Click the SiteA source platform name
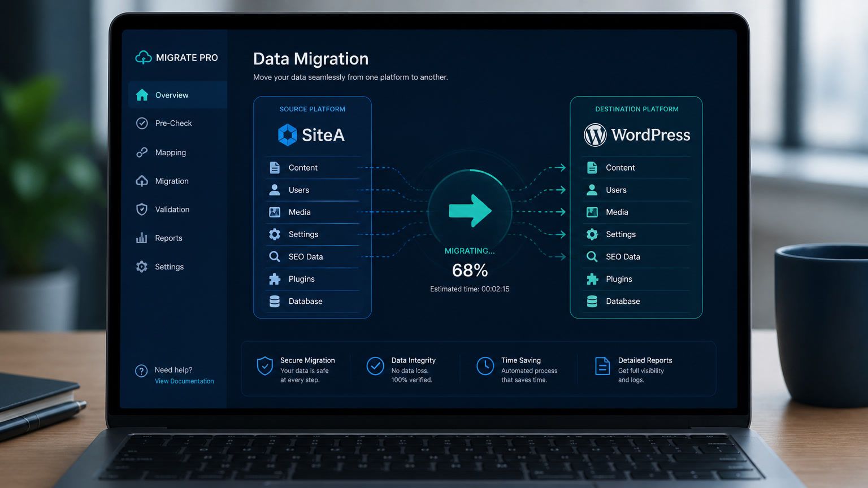 pyautogui.click(x=323, y=135)
